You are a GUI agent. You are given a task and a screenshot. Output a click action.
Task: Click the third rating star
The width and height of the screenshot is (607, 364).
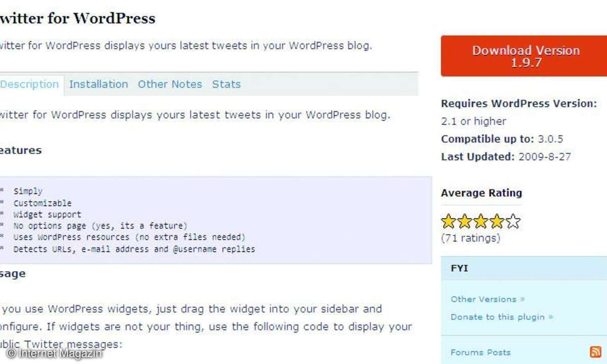point(481,221)
